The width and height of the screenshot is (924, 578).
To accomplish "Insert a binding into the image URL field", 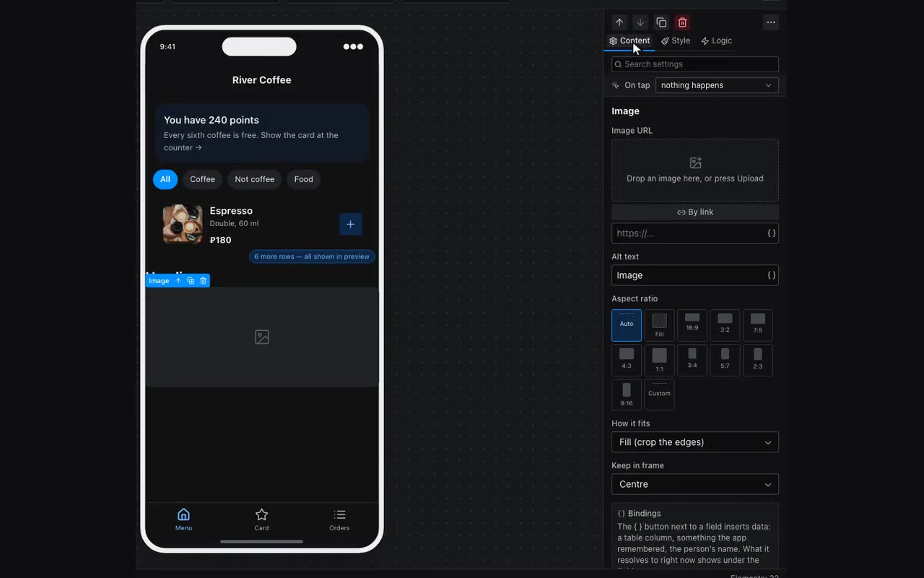I will [x=772, y=233].
